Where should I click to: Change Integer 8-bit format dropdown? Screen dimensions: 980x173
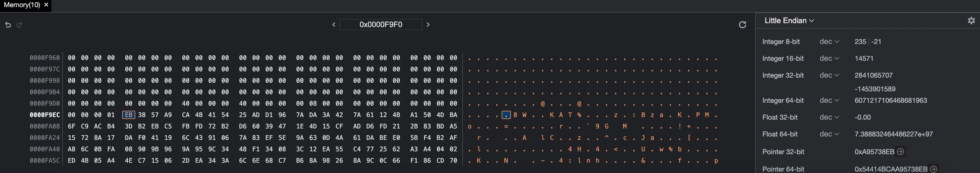click(x=829, y=42)
